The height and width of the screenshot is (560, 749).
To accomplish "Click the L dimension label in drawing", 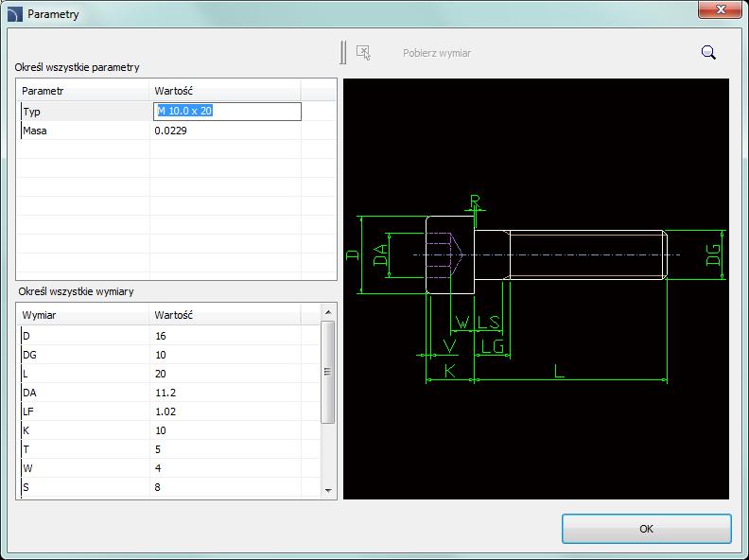I will click(559, 371).
